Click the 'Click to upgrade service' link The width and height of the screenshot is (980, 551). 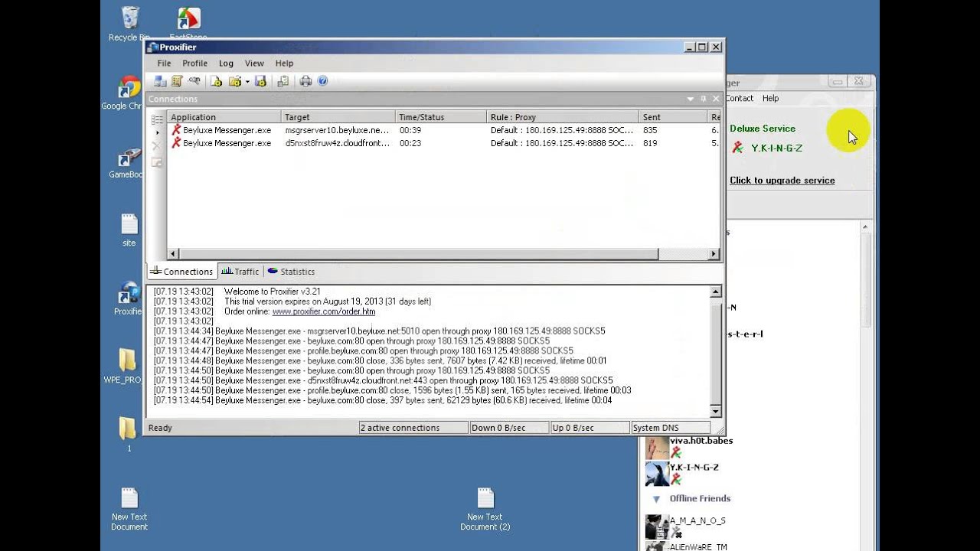point(782,181)
